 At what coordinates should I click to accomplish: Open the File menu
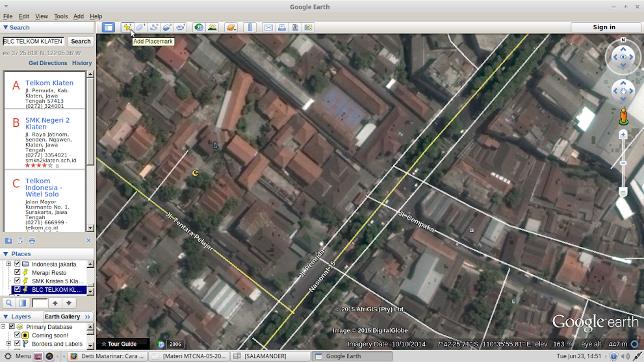tap(8, 16)
